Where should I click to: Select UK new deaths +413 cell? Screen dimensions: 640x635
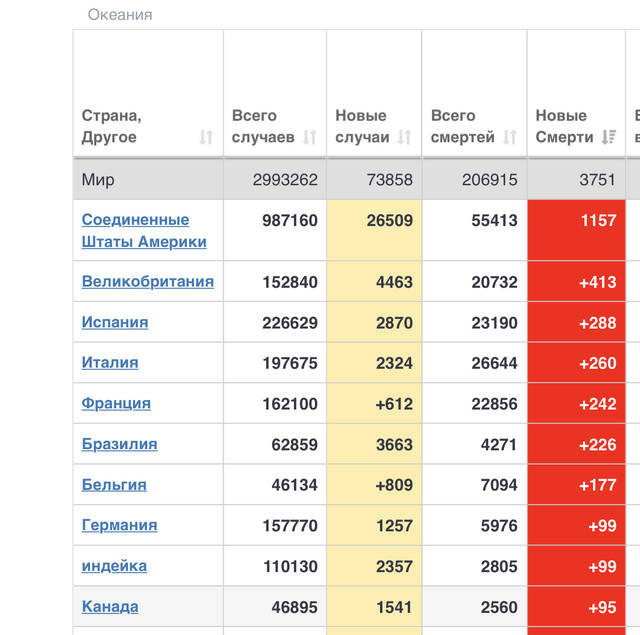576,282
